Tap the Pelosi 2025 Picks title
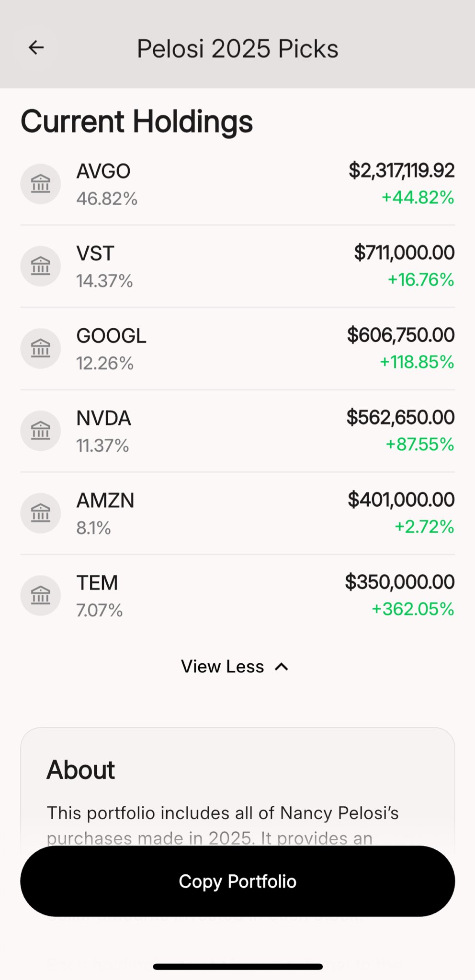475x980 pixels. (x=237, y=49)
